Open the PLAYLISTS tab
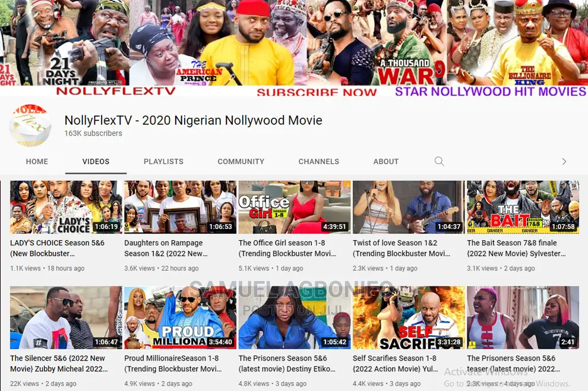The height and width of the screenshot is (391, 588). (x=163, y=162)
